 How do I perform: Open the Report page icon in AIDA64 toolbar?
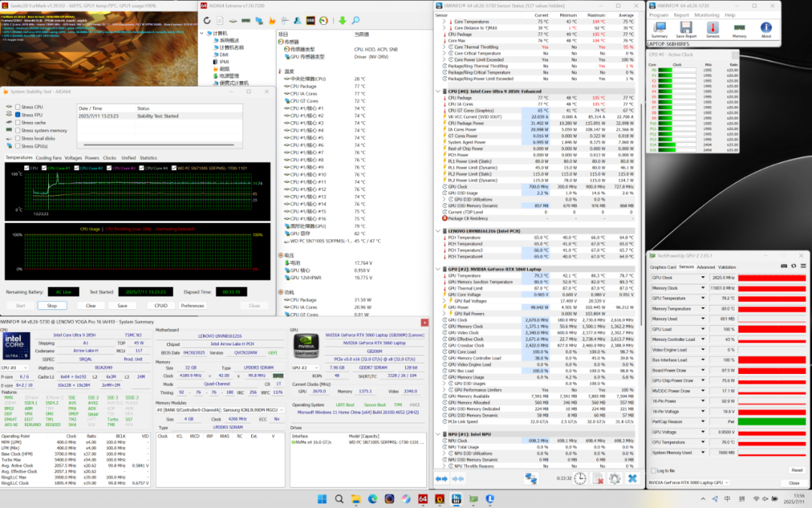tap(220, 21)
